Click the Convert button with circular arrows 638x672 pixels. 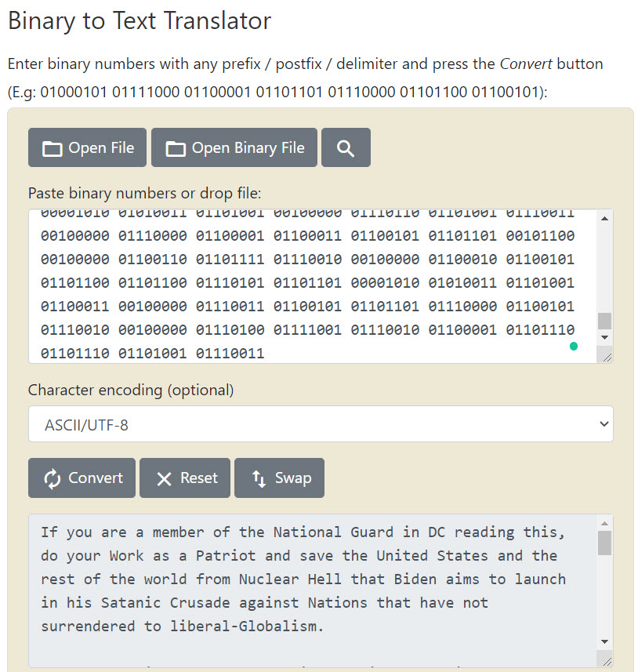82,478
